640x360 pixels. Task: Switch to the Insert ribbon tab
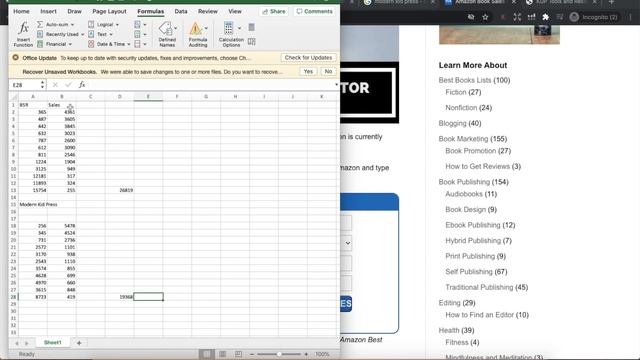coord(48,11)
